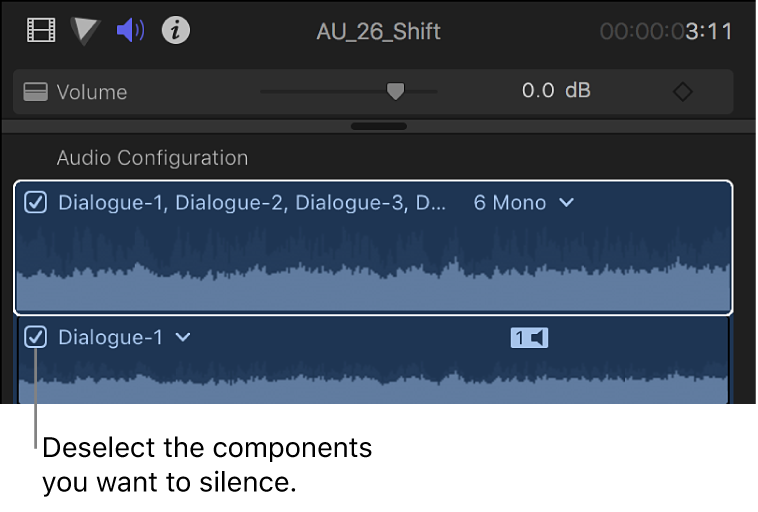Add a keyframe with the Volume diamond

(x=682, y=92)
